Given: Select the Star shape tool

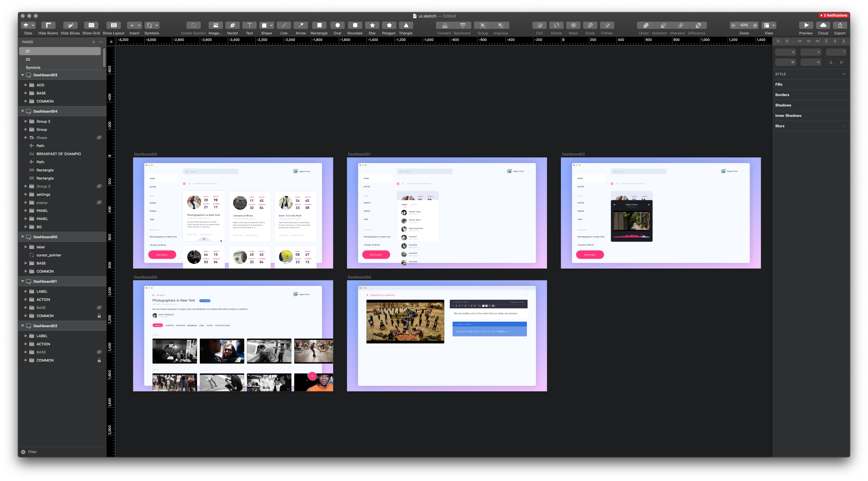Looking at the screenshot, I should pos(372,25).
